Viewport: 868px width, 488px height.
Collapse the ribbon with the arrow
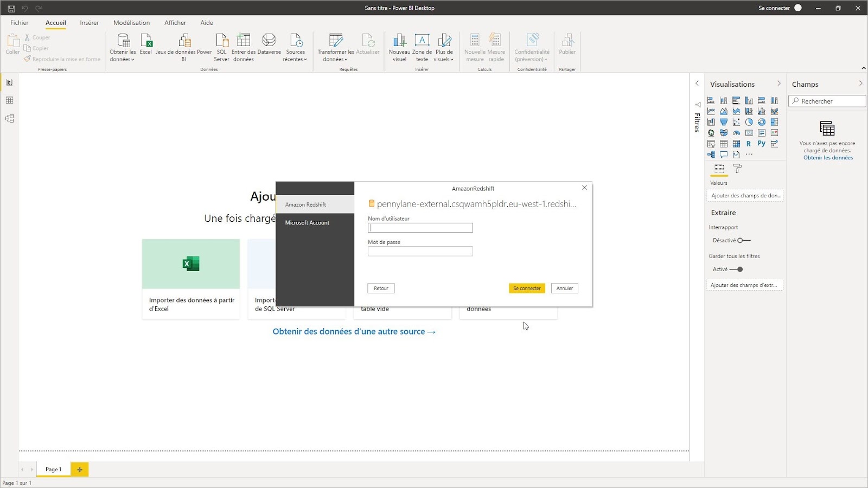point(864,68)
